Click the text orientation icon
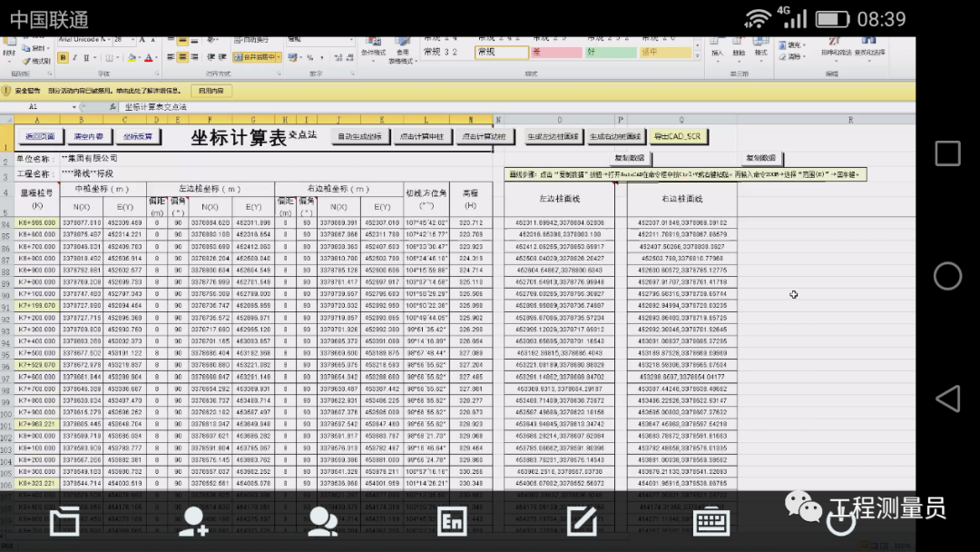The width and height of the screenshot is (980, 552). click(x=211, y=40)
